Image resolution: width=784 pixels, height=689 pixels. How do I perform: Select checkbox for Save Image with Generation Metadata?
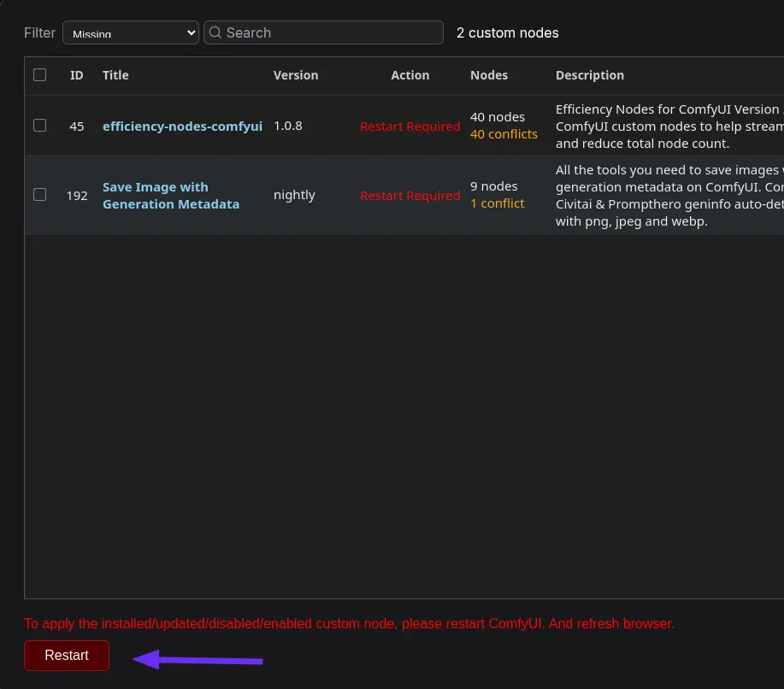point(40,195)
